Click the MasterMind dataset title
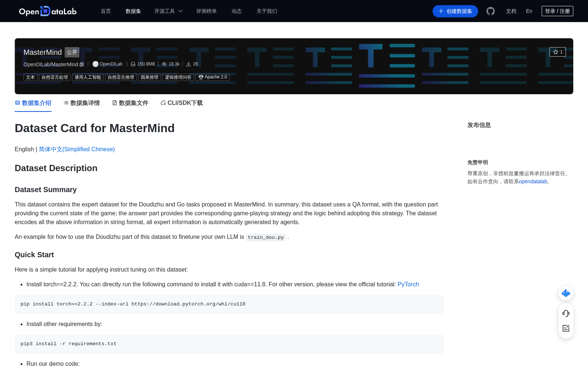Image resolution: width=588 pixels, height=368 pixels. pyautogui.click(x=43, y=52)
